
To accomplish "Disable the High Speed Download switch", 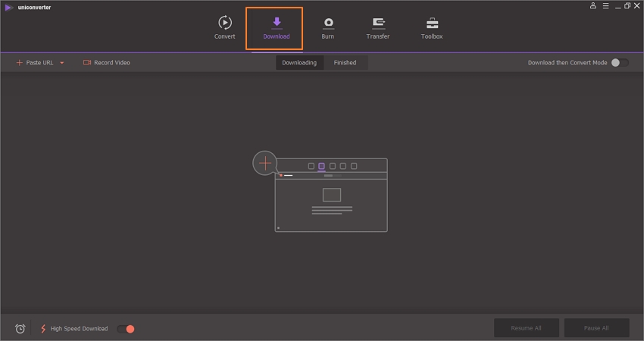I will (126, 329).
